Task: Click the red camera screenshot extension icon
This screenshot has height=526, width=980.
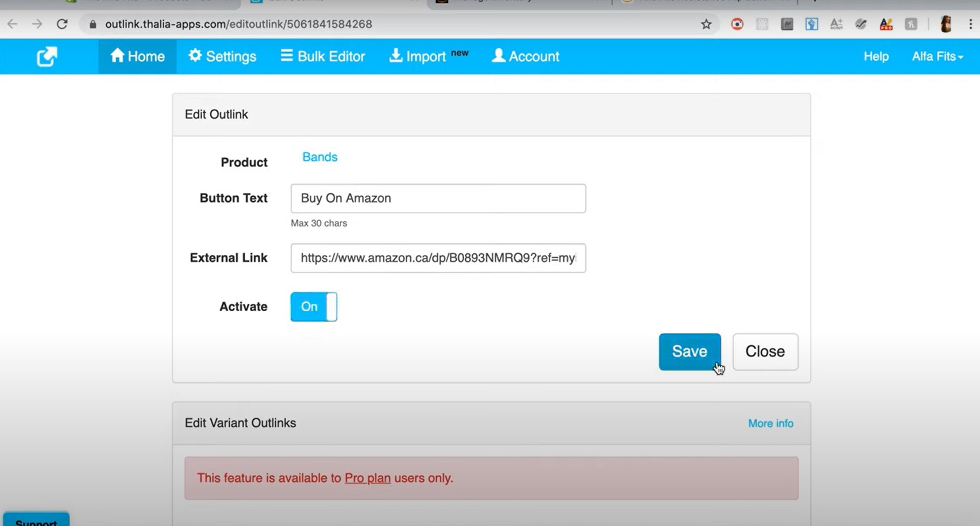Action: point(737,24)
